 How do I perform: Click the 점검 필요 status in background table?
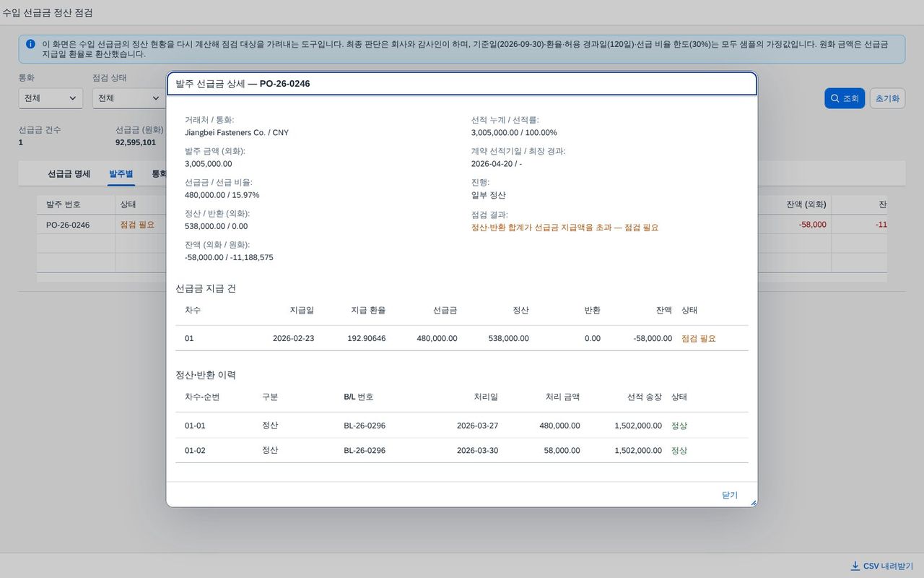click(x=137, y=225)
